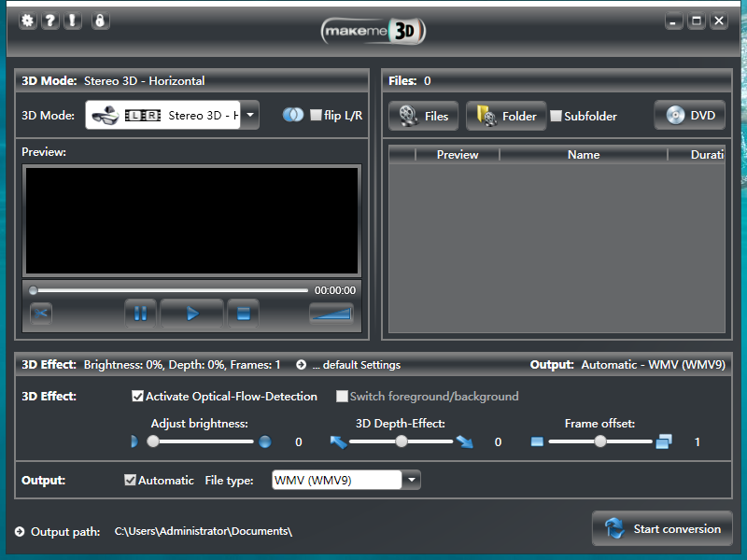Click the Name column header
The height and width of the screenshot is (560, 747).
584,155
